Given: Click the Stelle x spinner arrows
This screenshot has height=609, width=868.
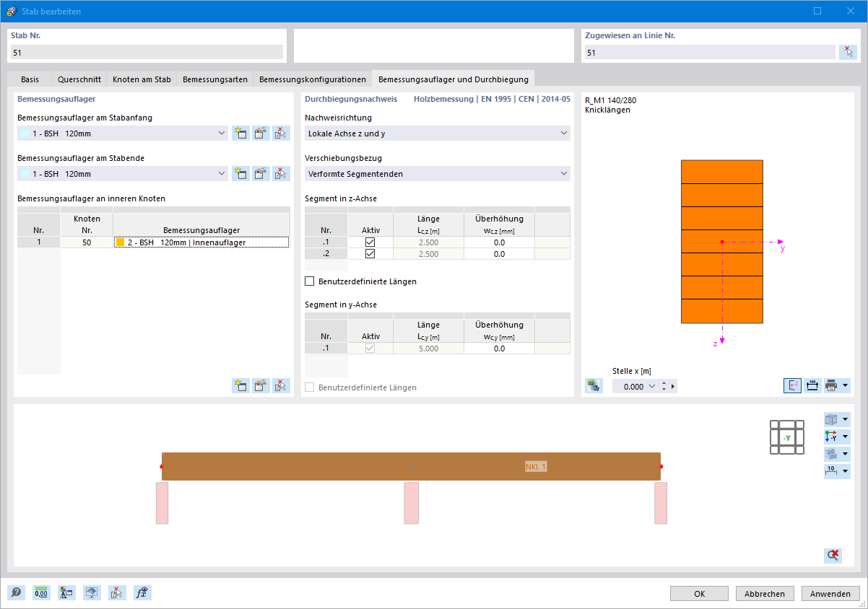Looking at the screenshot, I should [x=664, y=387].
